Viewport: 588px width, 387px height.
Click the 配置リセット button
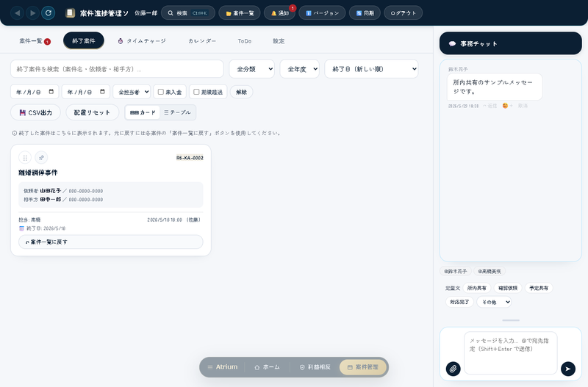coord(93,112)
